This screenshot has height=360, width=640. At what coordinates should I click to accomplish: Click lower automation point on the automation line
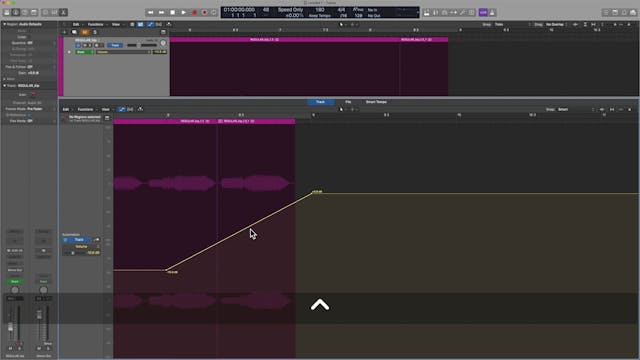166,270
